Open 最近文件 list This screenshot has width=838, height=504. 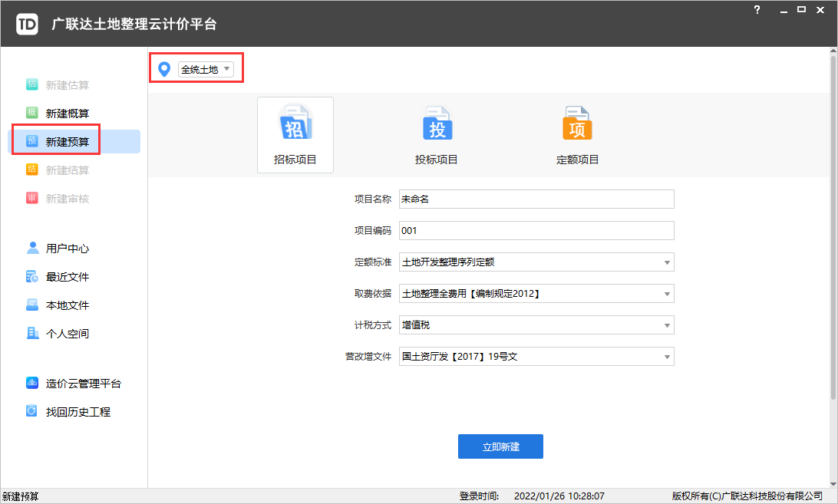(x=67, y=277)
